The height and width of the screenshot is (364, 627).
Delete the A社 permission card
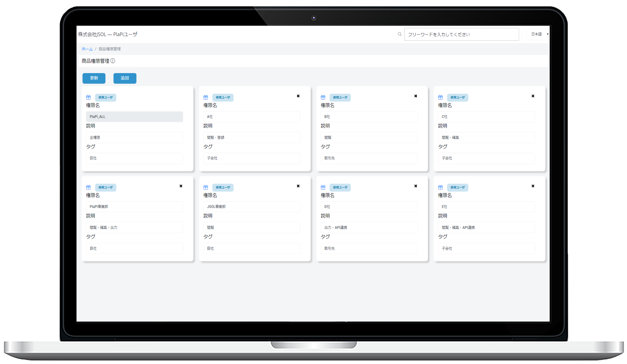(298, 96)
